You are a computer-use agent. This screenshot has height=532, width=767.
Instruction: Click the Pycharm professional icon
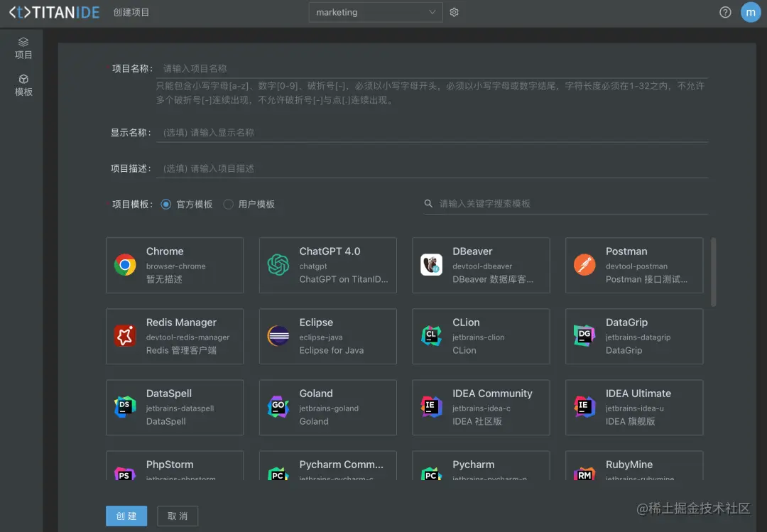click(432, 473)
